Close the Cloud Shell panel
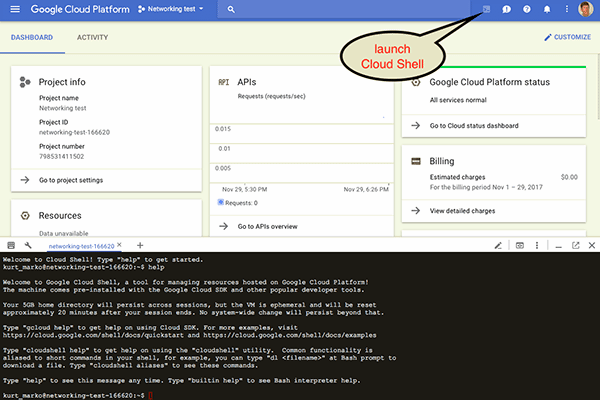The height and width of the screenshot is (400, 600). pyautogui.click(x=592, y=245)
